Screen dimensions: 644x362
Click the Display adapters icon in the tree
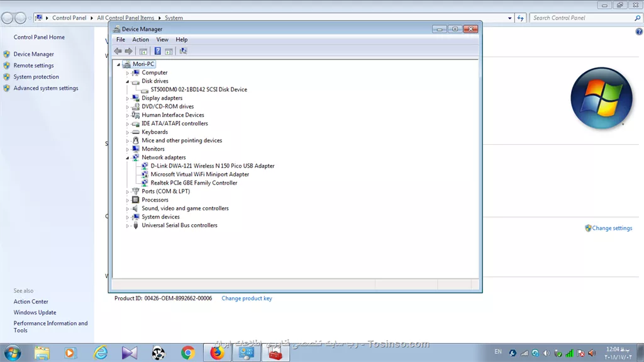(x=136, y=98)
